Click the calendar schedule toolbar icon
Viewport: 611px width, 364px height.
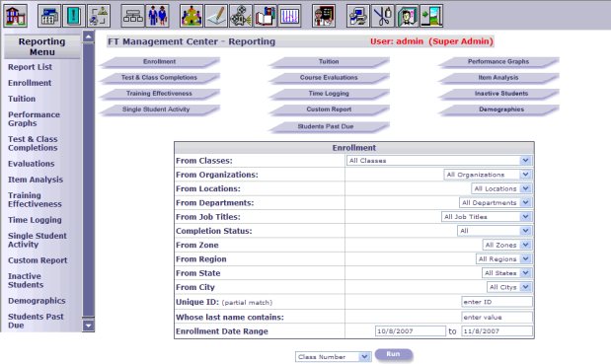[x=49, y=16]
